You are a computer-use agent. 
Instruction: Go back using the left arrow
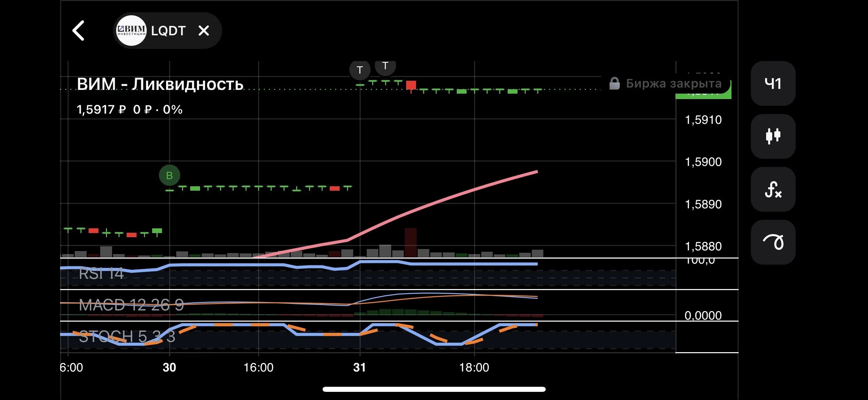(78, 31)
